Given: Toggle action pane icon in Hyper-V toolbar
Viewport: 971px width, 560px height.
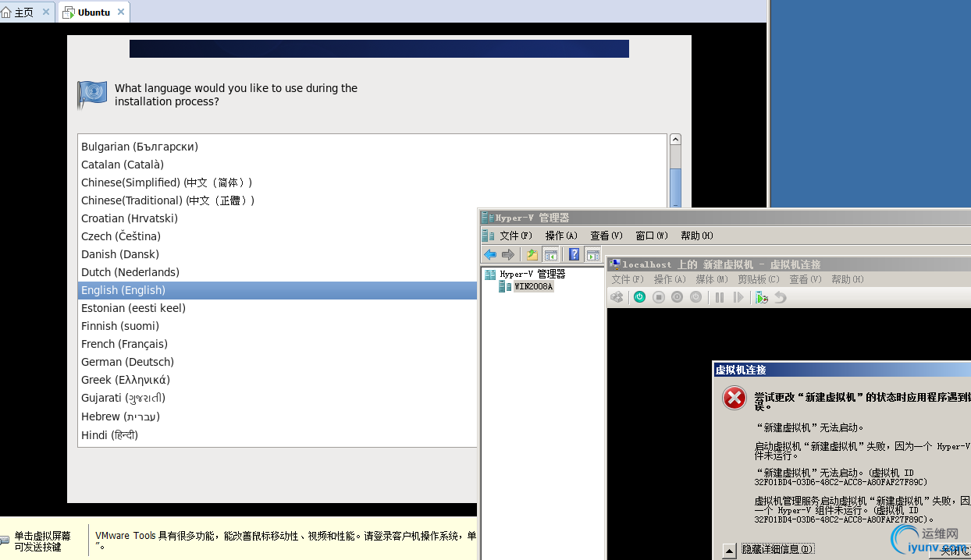Looking at the screenshot, I should tap(593, 254).
